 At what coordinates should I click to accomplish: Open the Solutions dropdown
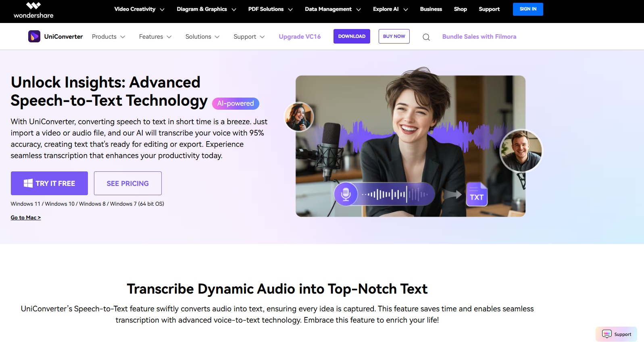coord(202,37)
